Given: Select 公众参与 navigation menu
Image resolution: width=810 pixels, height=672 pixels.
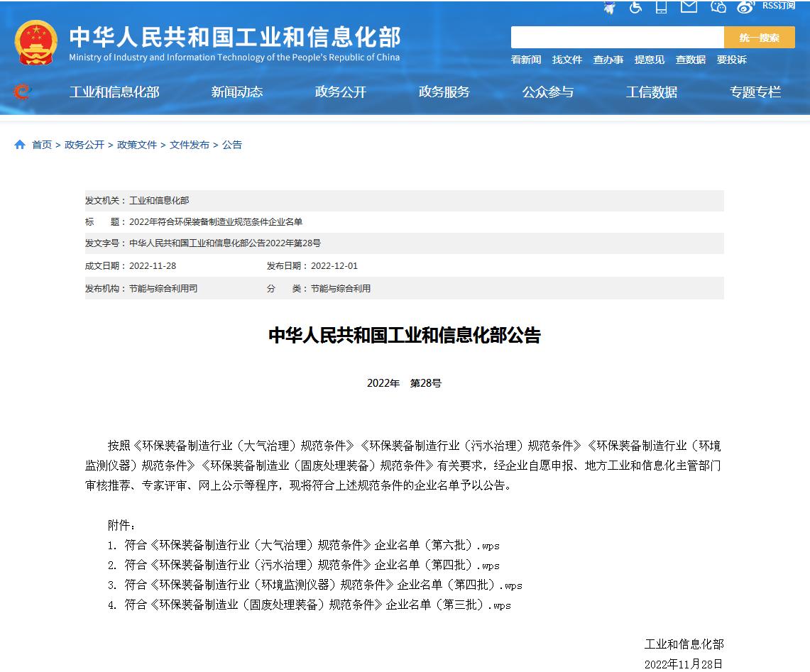Looking at the screenshot, I should pos(548,92).
